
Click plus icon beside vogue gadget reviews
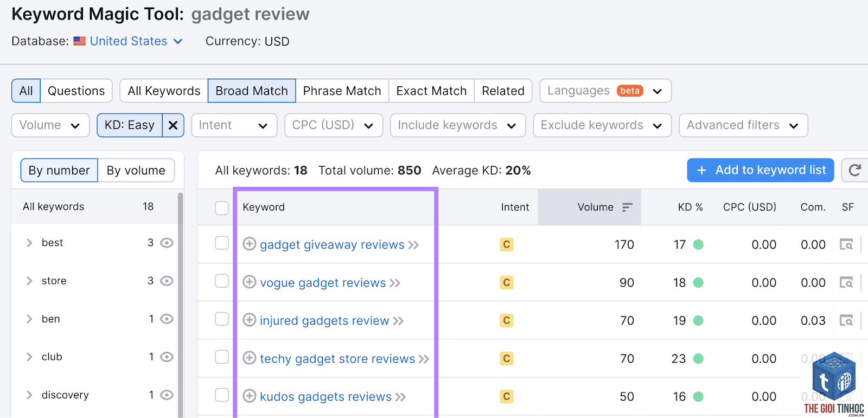point(250,282)
